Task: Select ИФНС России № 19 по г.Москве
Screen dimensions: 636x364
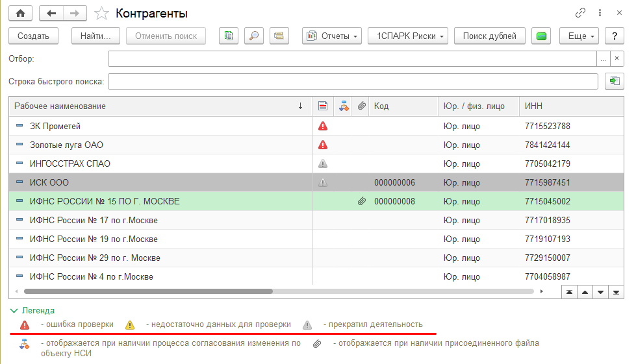Action: [316, 239]
